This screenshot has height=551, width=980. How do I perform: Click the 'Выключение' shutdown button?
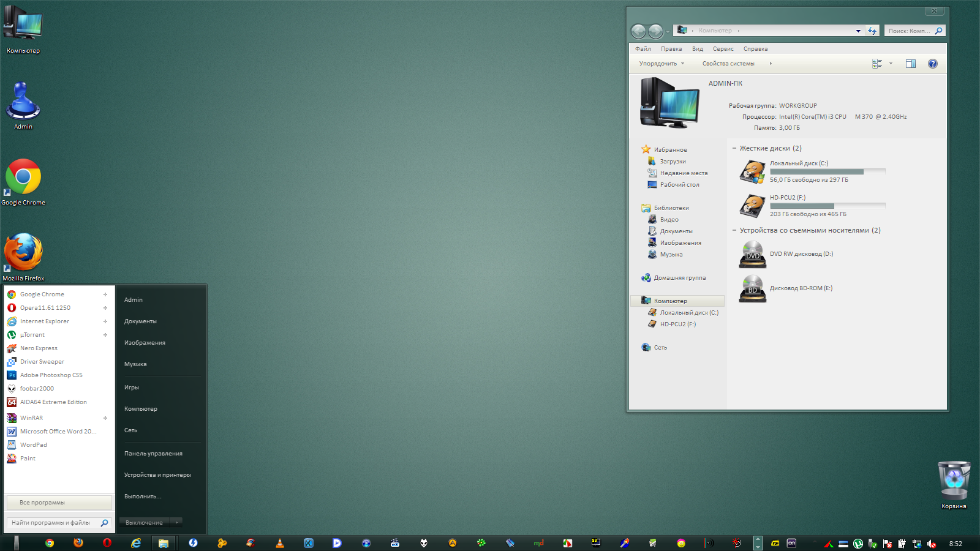coord(145,523)
